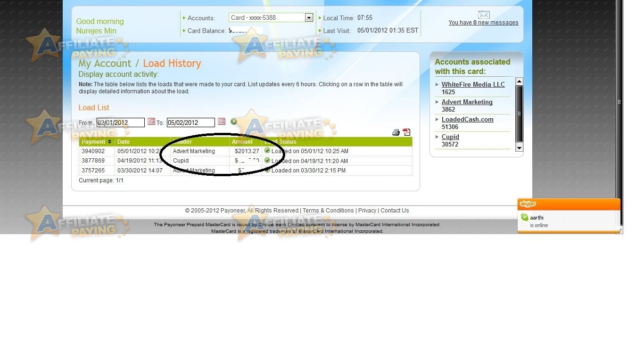Open the LoadedCash.com account link
The width and height of the screenshot is (644, 343).
[x=467, y=120]
